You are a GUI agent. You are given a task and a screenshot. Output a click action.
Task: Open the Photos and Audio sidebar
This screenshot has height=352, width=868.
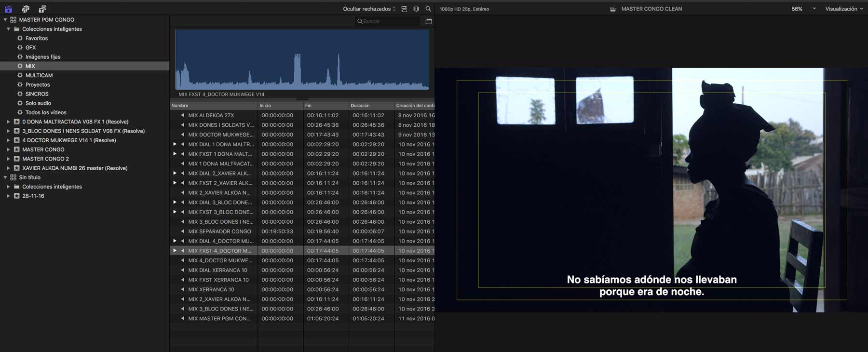(x=26, y=9)
